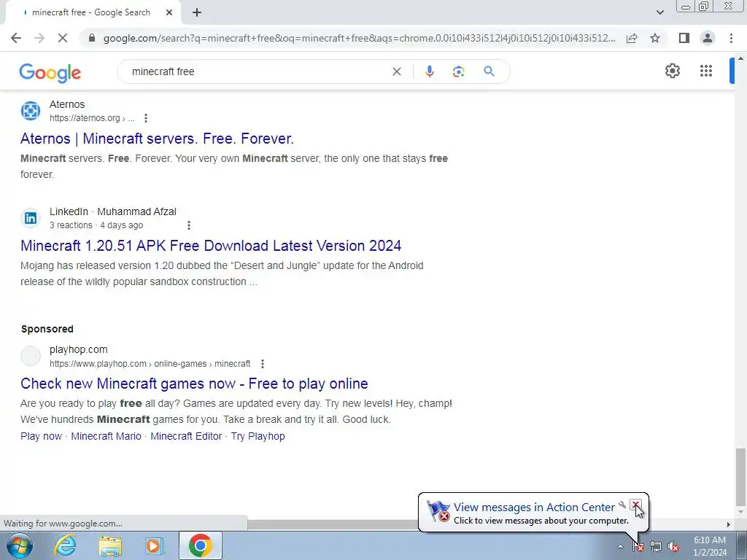Select the minecraft free tab
Screen dimensions: 747x560
91,12
